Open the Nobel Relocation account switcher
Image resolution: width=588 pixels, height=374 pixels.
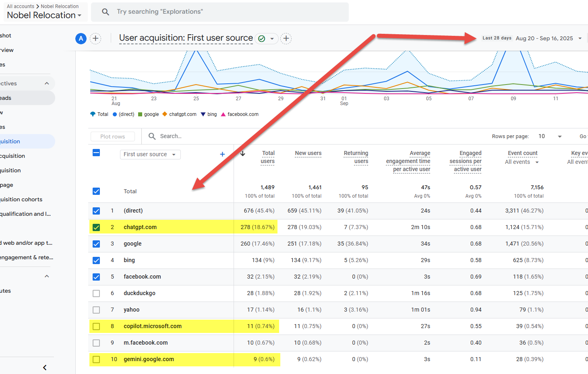44,15
